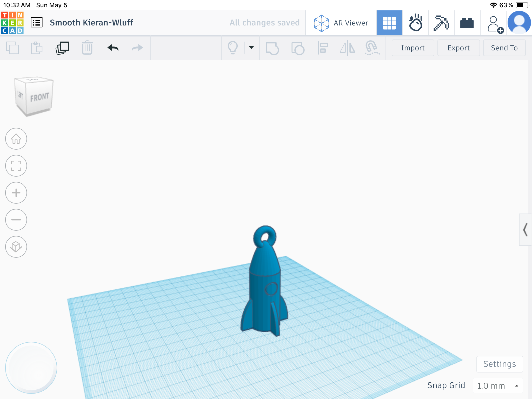Expand the collapsed shapes side panel
This screenshot has height=399, width=532.
coord(525,230)
